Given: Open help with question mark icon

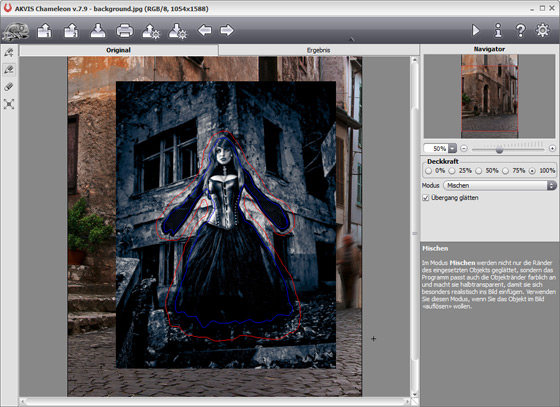Looking at the screenshot, I should coord(520,30).
